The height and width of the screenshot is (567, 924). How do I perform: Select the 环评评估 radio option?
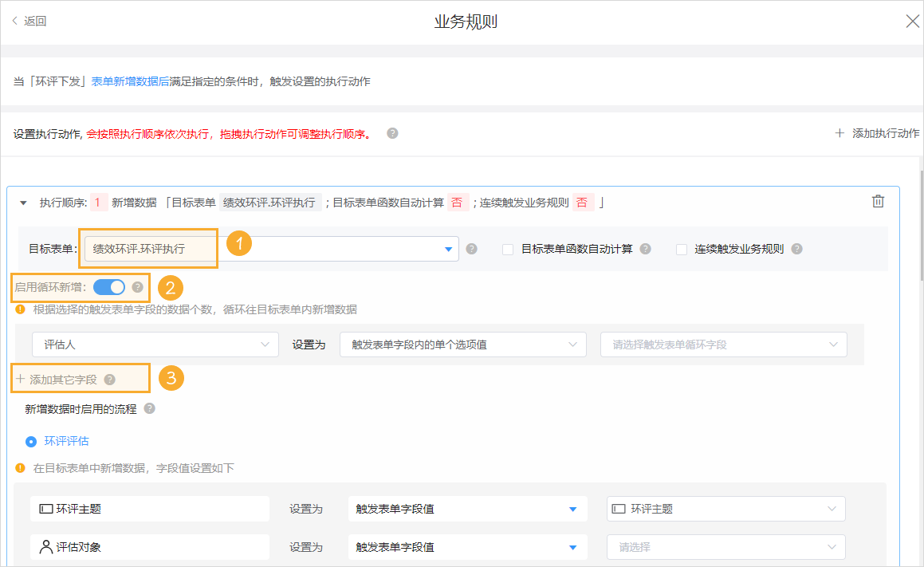click(x=29, y=441)
